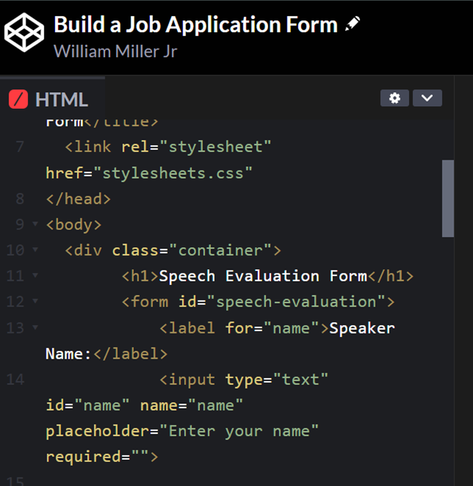
Task: Click the editor vertical scrollbar thumb
Action: [x=448, y=198]
